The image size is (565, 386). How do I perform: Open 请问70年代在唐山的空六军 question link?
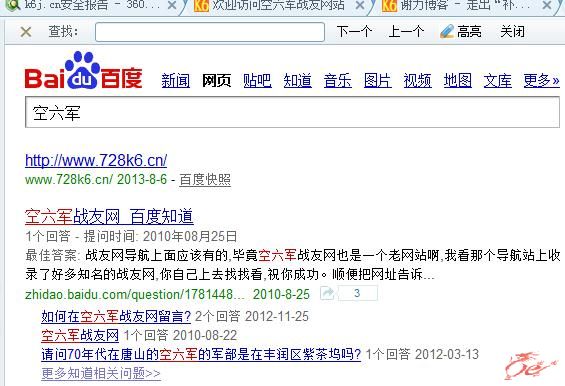201,354
